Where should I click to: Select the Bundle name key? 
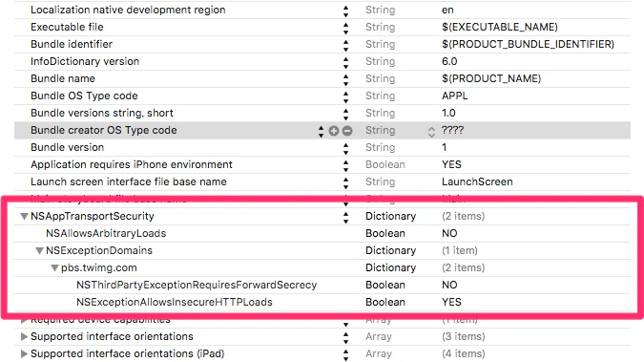(63, 78)
